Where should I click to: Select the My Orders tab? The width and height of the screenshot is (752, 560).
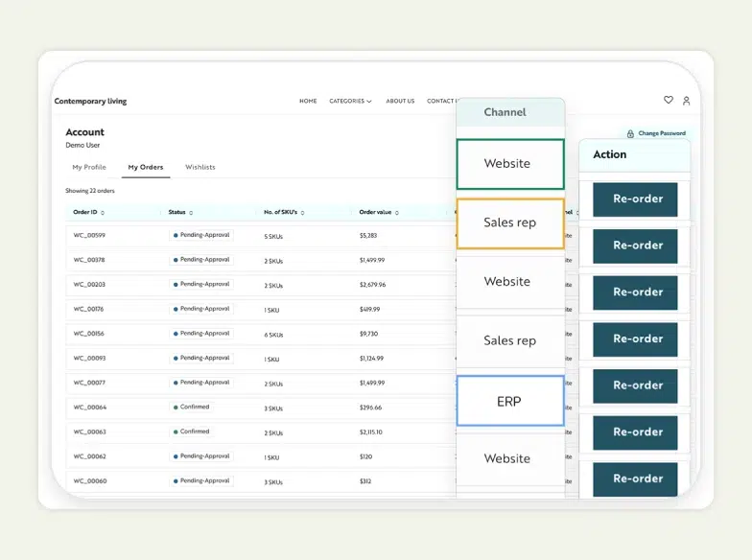146,167
